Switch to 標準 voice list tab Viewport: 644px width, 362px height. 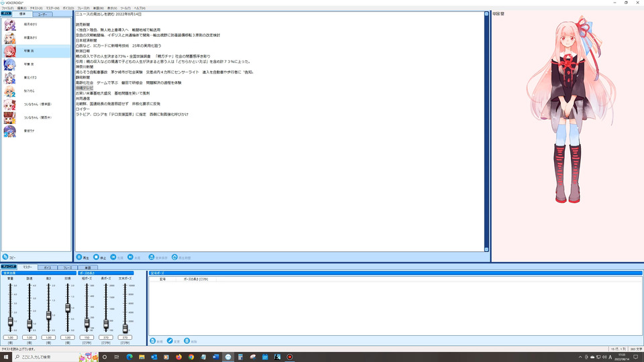(x=22, y=14)
